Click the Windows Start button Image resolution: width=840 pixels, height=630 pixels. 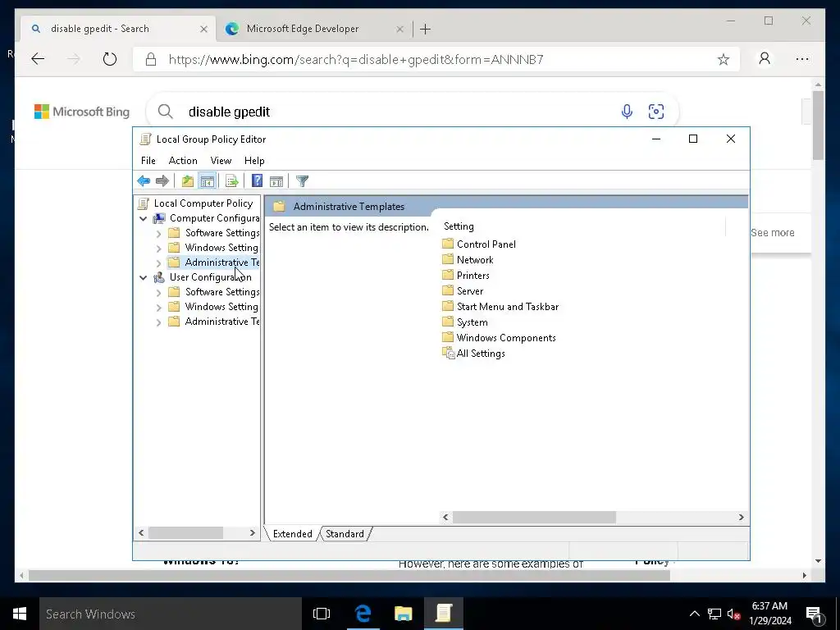20,614
